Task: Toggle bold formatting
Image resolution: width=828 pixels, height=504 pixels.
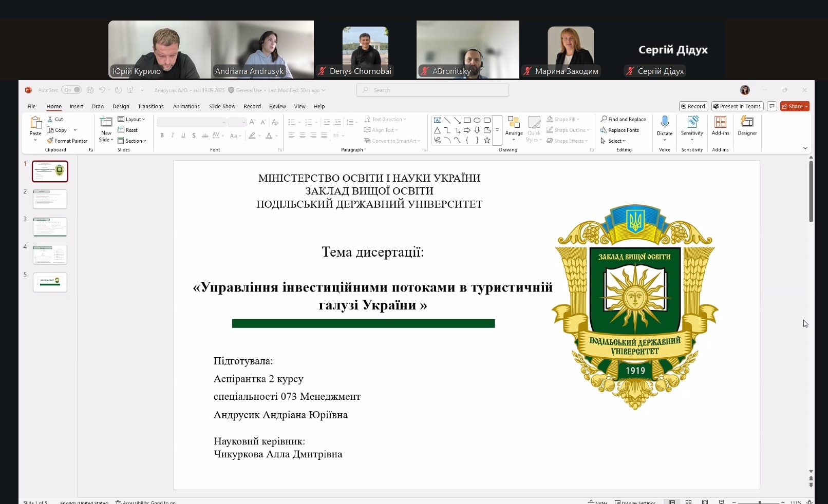Action: (162, 135)
